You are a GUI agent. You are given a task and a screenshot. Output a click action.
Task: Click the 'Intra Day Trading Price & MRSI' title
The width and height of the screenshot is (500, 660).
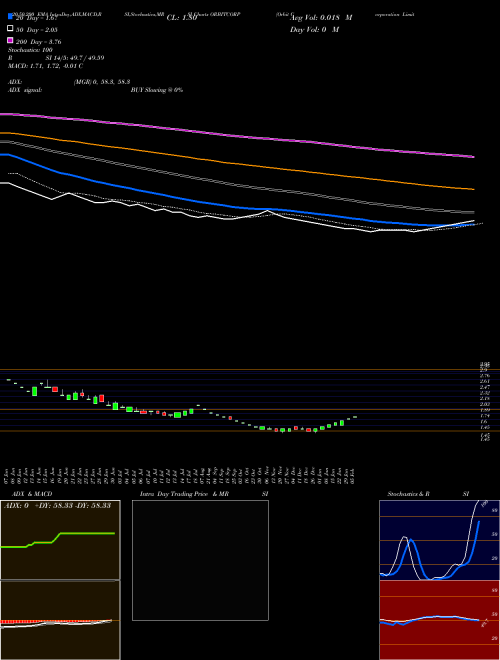204,494
